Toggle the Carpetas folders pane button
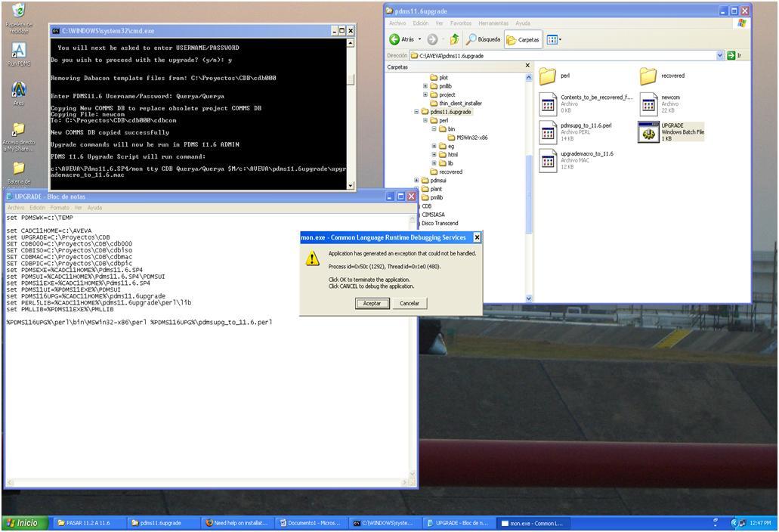 (x=523, y=39)
